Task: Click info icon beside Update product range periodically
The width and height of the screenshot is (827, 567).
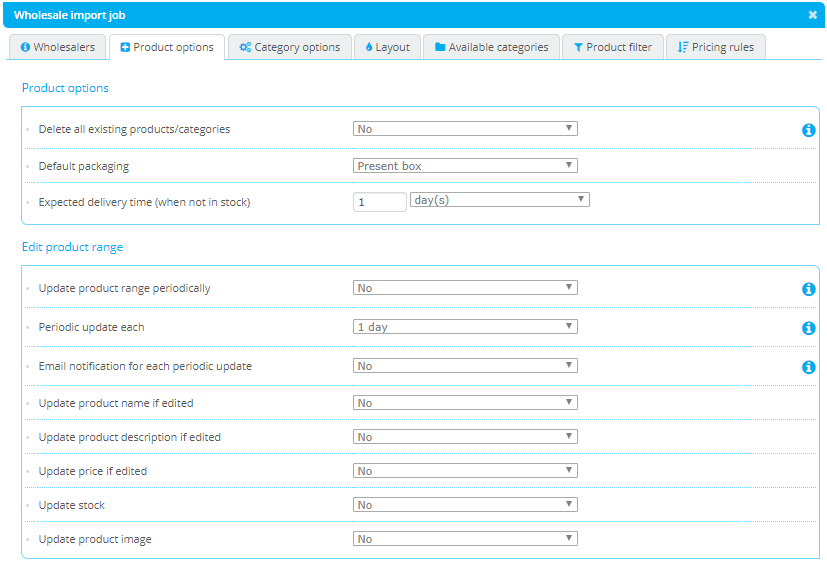Action: [x=808, y=289]
